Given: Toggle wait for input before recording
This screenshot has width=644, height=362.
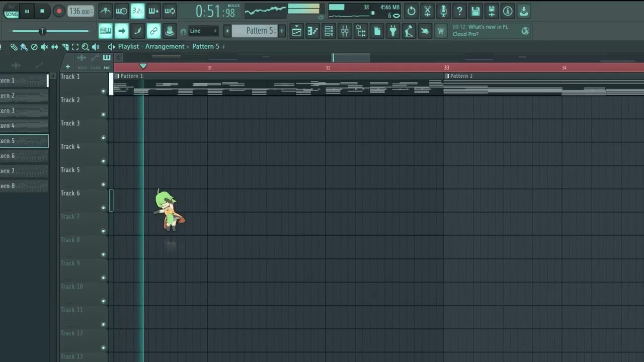Looking at the screenshot, I should (121, 11).
